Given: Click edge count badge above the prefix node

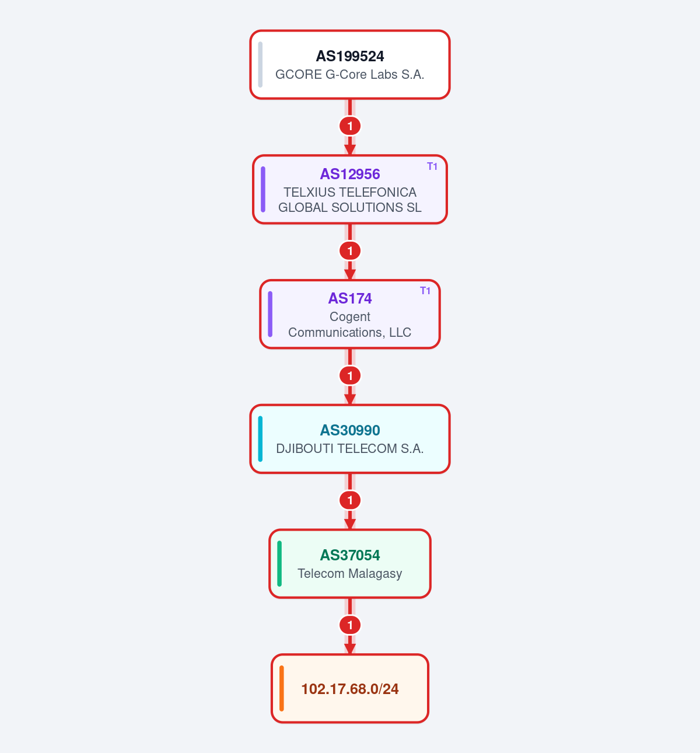Looking at the screenshot, I should click(350, 625).
